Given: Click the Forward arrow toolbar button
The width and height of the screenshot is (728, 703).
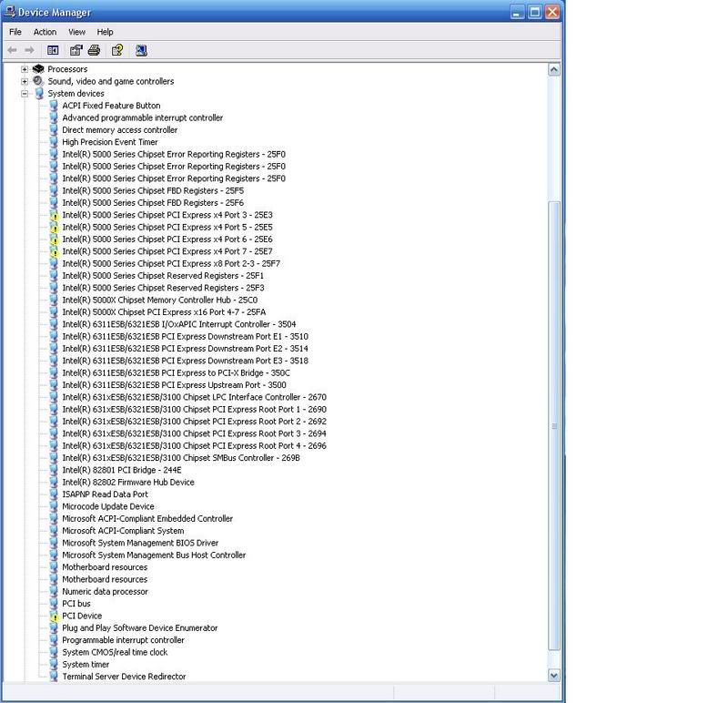Looking at the screenshot, I should [29, 50].
